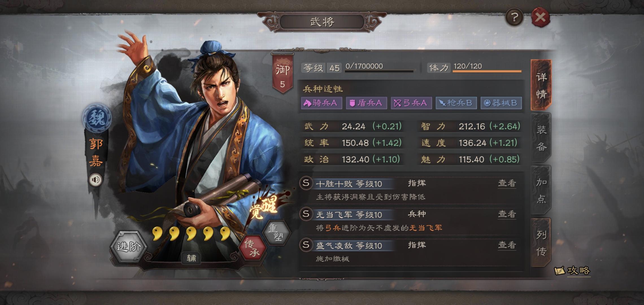The image size is (644, 305).
Task: Switch to the 装备 tab
Action: 541,138
